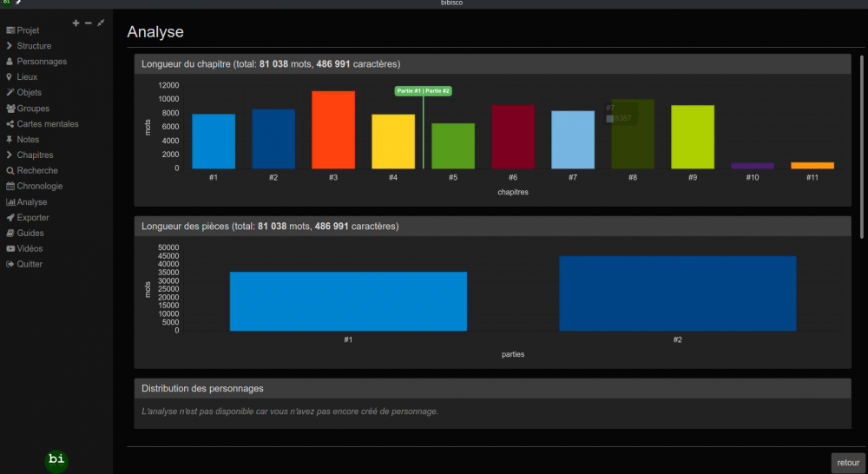This screenshot has height=474, width=868.
Task: Click the Notes pushpin icon
Action: pos(10,140)
